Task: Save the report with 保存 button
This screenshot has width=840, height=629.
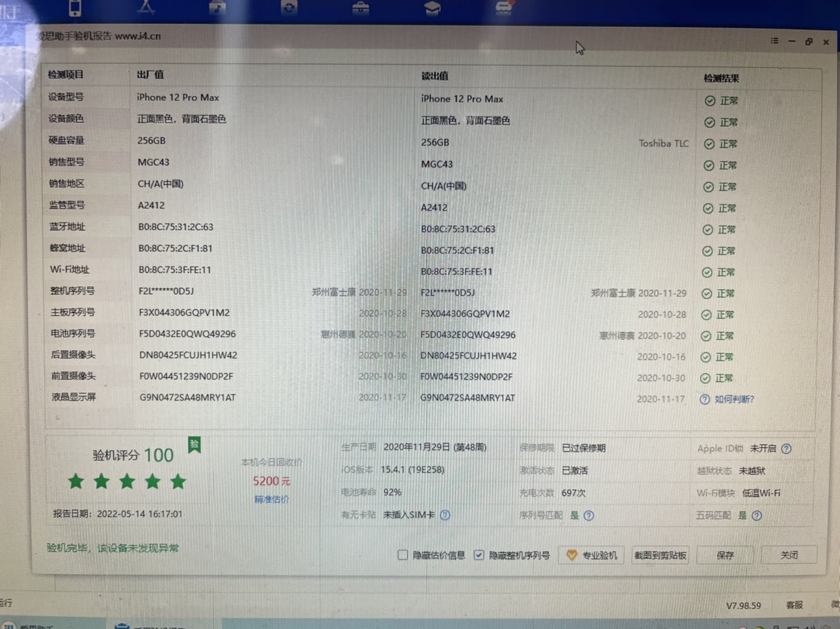Action: [725, 555]
